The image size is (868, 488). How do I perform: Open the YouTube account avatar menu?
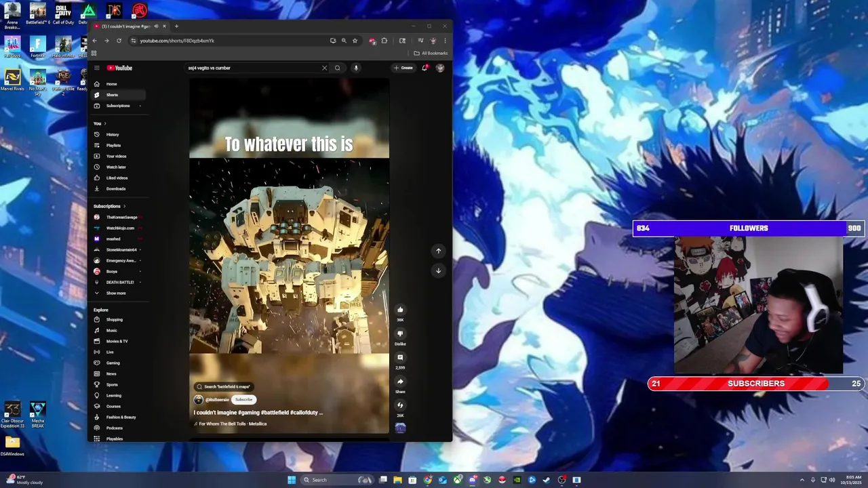click(x=440, y=68)
